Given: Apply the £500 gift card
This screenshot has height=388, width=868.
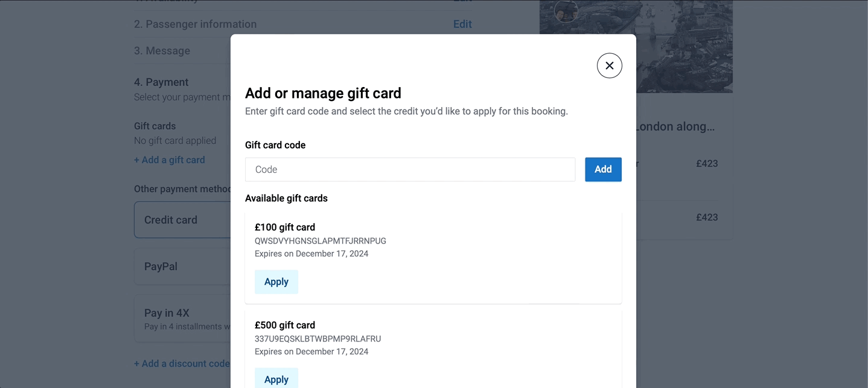Looking at the screenshot, I should [276, 379].
